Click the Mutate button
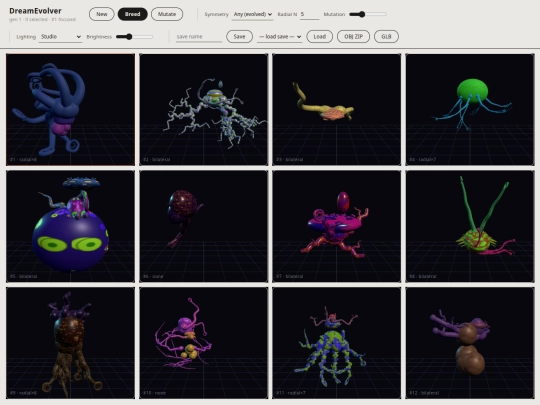Image resolution: width=540 pixels, height=405 pixels. pyautogui.click(x=167, y=14)
